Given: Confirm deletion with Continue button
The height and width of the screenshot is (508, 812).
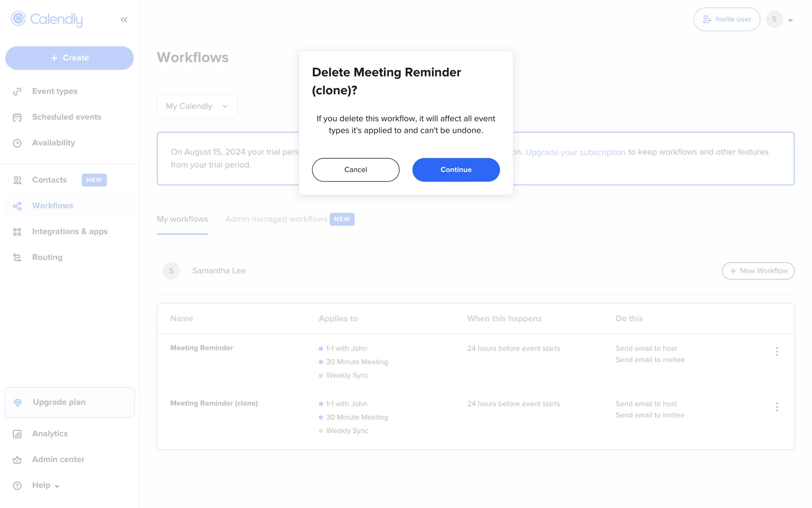Looking at the screenshot, I should (x=456, y=170).
